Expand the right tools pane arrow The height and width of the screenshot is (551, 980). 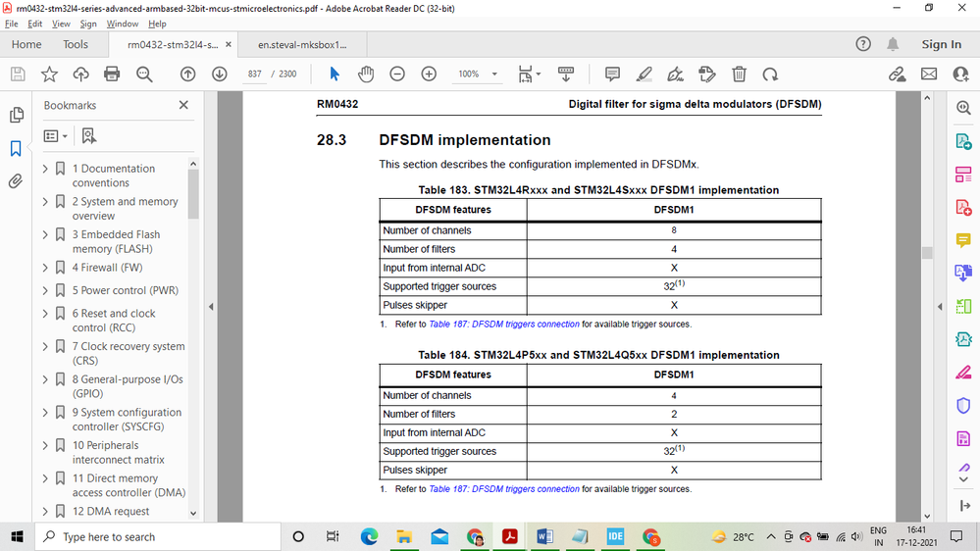pyautogui.click(x=940, y=307)
